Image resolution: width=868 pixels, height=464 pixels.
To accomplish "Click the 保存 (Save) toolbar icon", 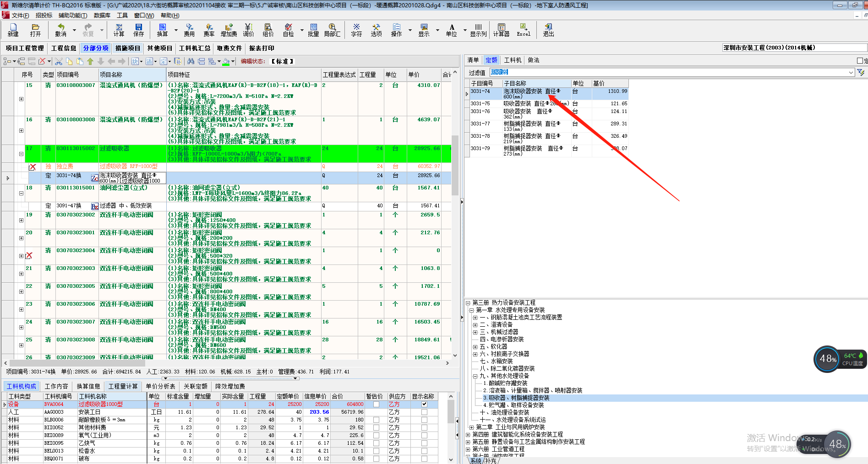I will tap(139, 30).
